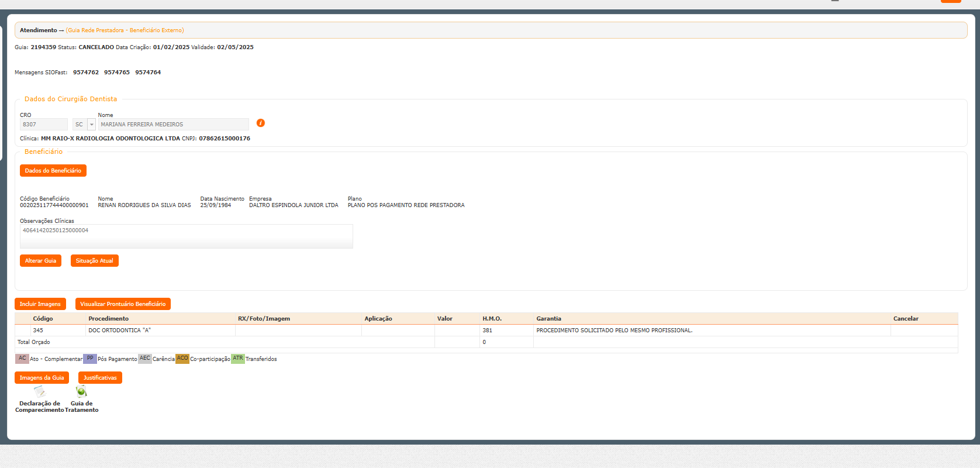Click the CRO field containing 8307
Viewport: 980px width, 468px height.
tap(44, 125)
